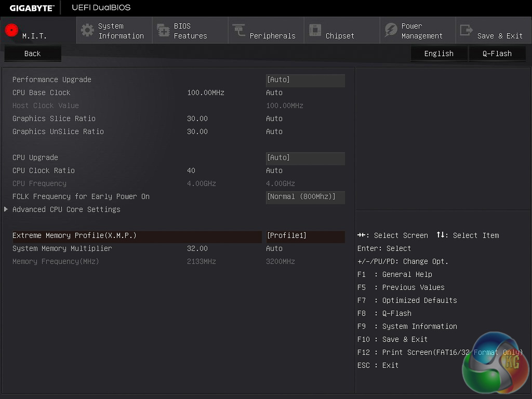Image resolution: width=532 pixels, height=399 pixels.
Task: Open the Q-Flash utility button
Action: point(497,54)
